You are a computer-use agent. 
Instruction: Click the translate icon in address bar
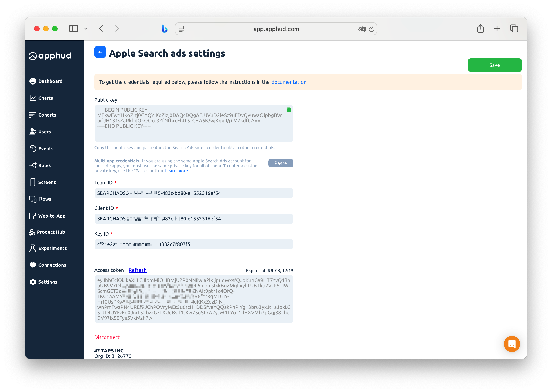tap(361, 29)
